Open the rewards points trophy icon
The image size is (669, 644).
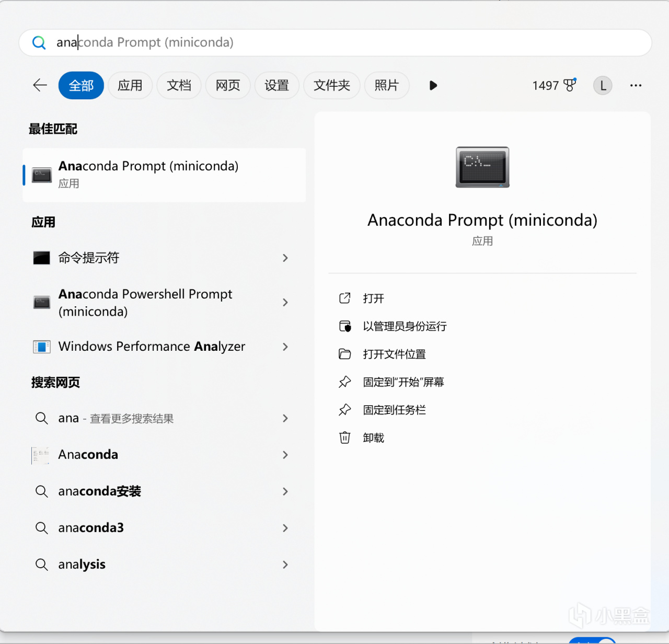pos(570,85)
